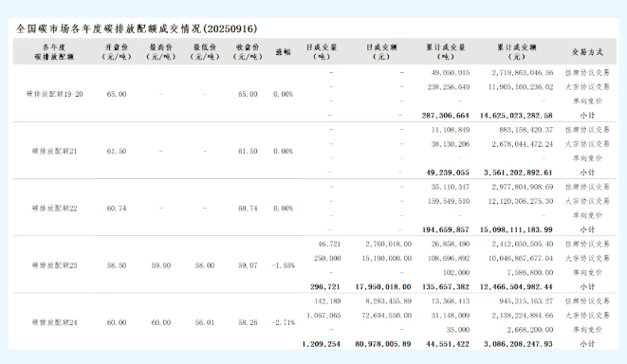The image size is (627, 364).
Task: Select daily subtotal amount 17,950,018.00
Action: point(383,287)
